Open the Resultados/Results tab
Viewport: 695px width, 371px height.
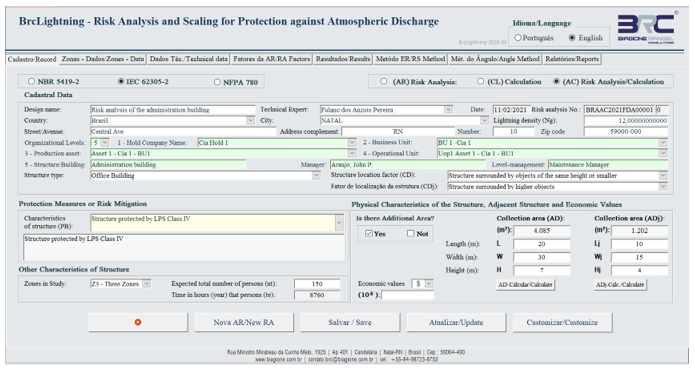coord(343,59)
